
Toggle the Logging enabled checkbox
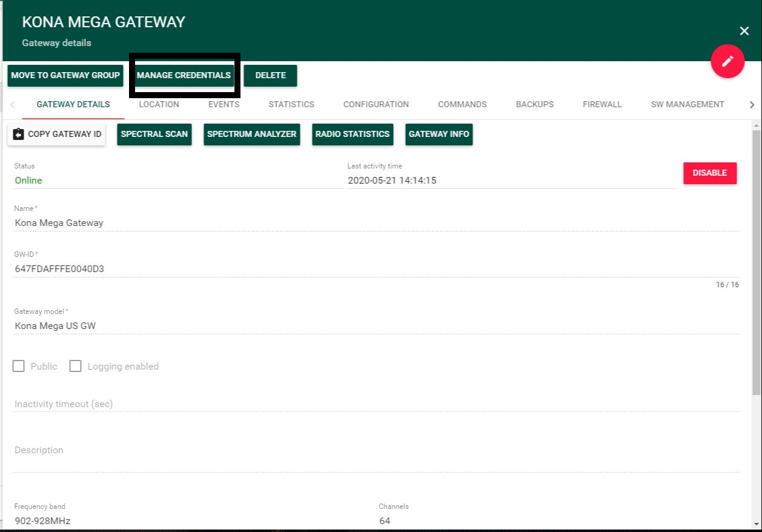pos(75,366)
